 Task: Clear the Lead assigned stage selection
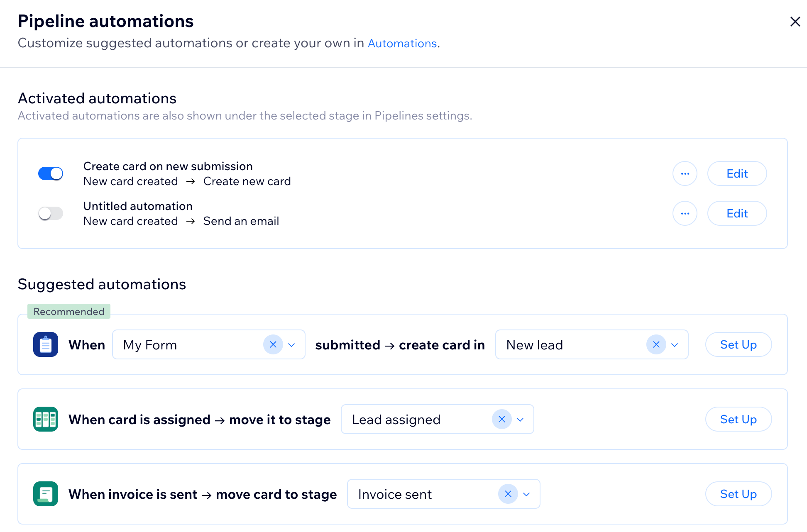tap(502, 419)
